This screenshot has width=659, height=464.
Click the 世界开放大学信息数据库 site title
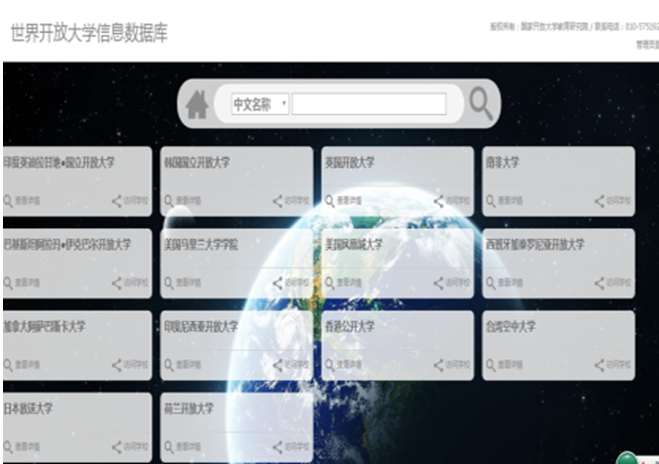click(89, 32)
